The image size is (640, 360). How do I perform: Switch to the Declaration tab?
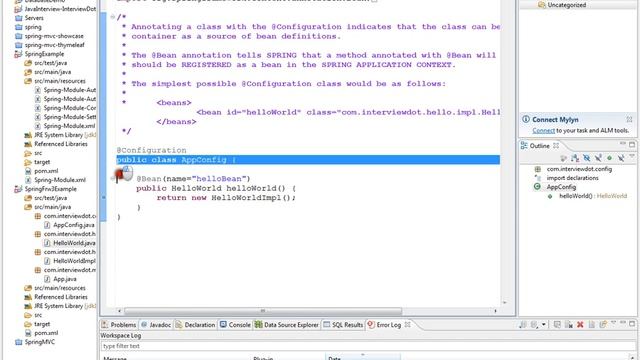click(195, 325)
